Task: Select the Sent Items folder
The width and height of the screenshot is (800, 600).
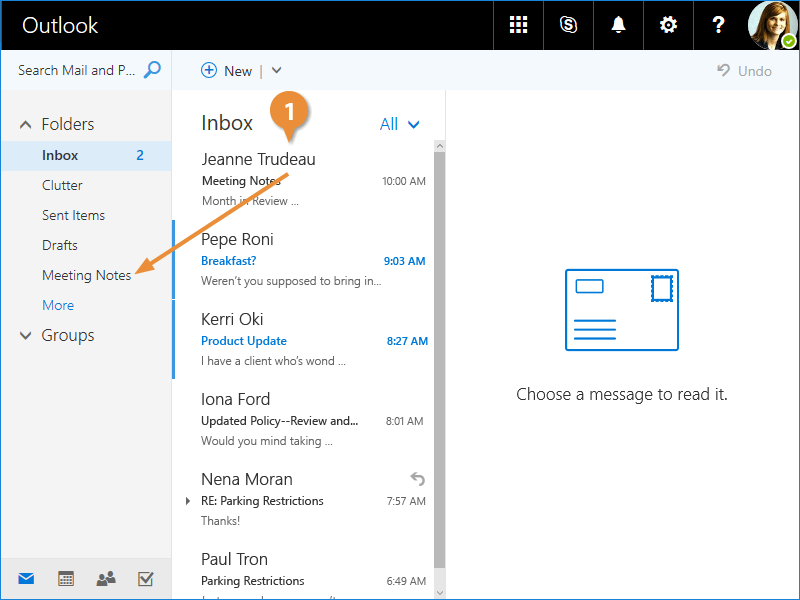Action: (73, 215)
